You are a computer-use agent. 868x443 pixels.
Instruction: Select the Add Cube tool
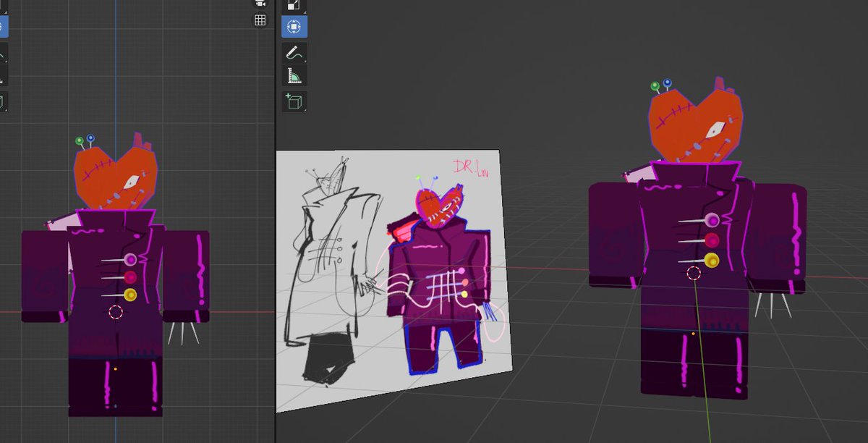click(x=294, y=101)
